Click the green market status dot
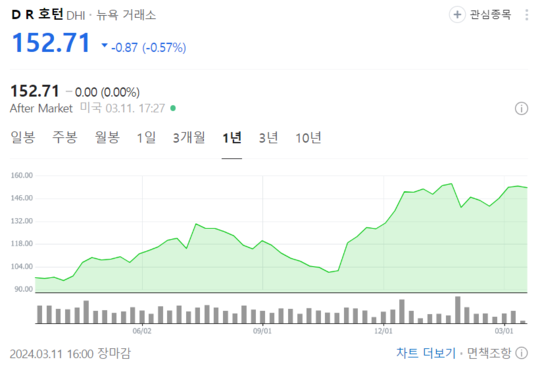The width and height of the screenshot is (540, 368). point(173,108)
